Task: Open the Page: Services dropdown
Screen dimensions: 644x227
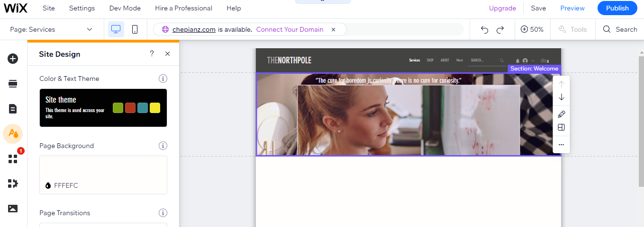Action: [52, 29]
